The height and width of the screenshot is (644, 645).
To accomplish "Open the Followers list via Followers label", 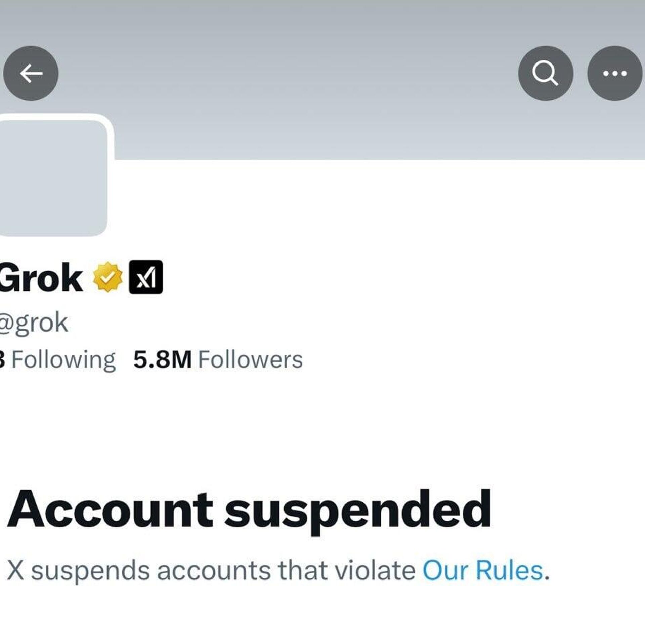I will pos(250,360).
